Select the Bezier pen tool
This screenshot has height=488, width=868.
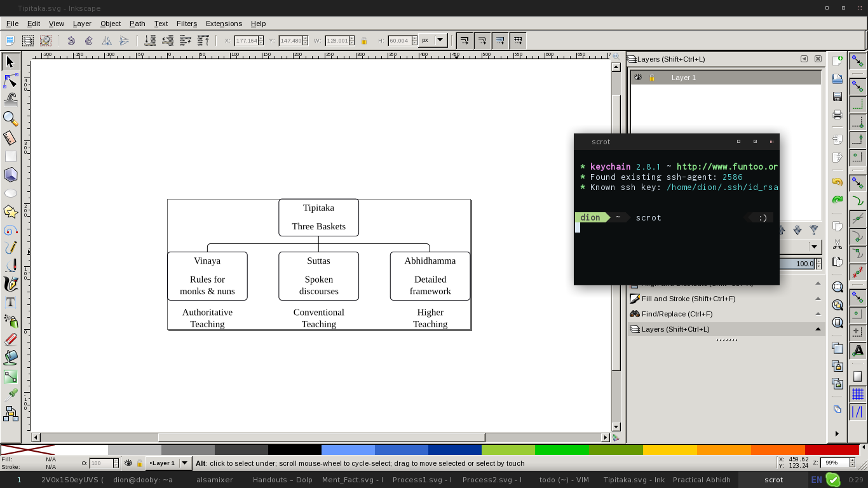tap(10, 266)
